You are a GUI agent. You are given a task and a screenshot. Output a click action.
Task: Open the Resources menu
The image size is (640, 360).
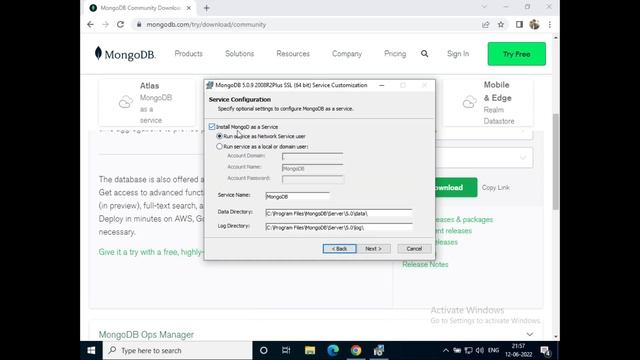click(293, 54)
